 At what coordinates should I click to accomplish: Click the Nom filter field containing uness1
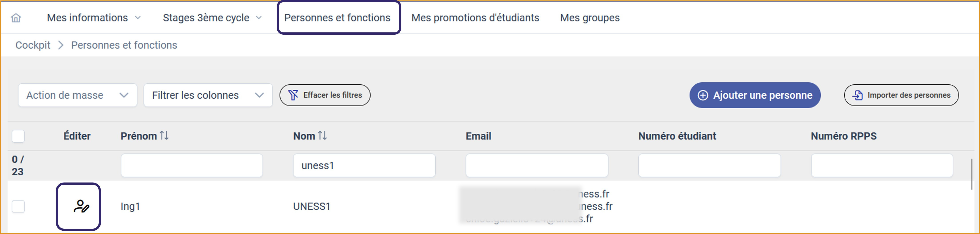(364, 166)
